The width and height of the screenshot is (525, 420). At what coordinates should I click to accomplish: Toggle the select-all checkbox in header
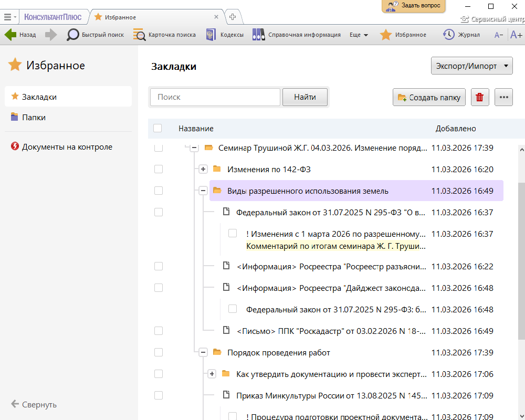coord(157,128)
